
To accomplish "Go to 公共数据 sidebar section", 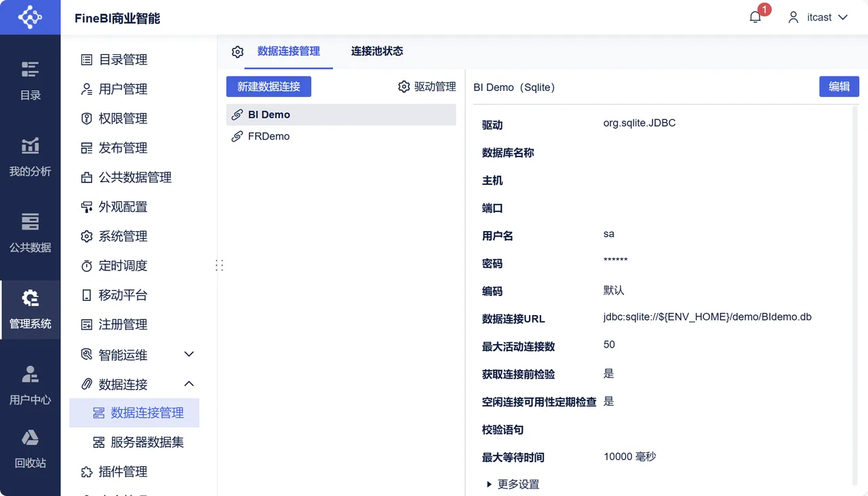I will tap(30, 233).
